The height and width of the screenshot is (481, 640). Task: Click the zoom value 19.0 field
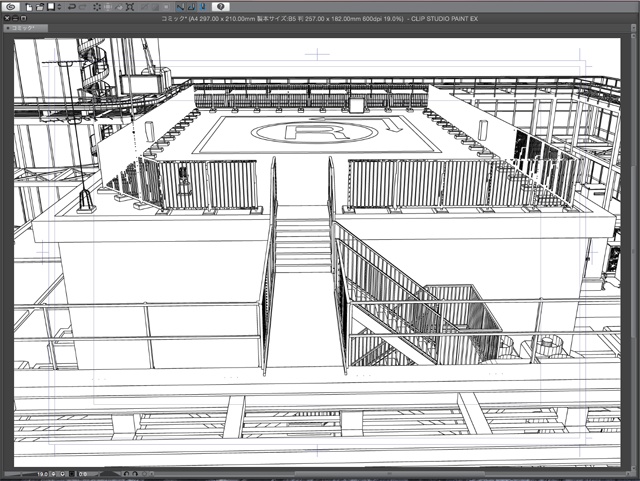click(42, 474)
